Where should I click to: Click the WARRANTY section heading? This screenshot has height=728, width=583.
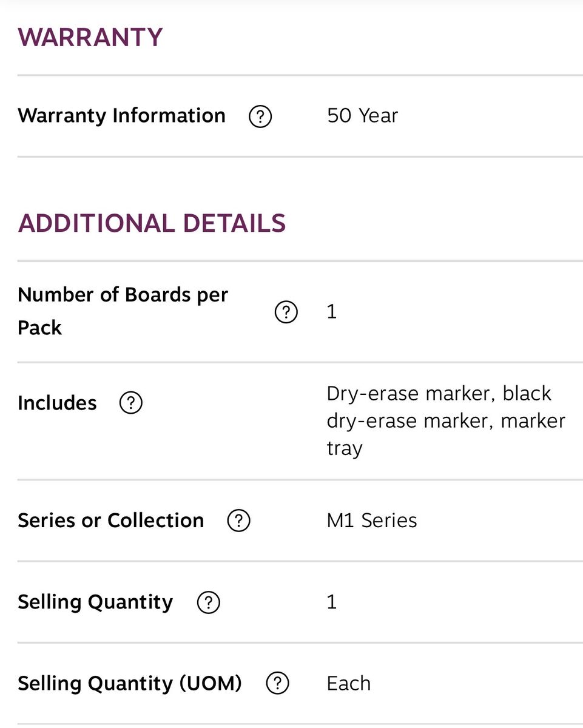point(90,37)
